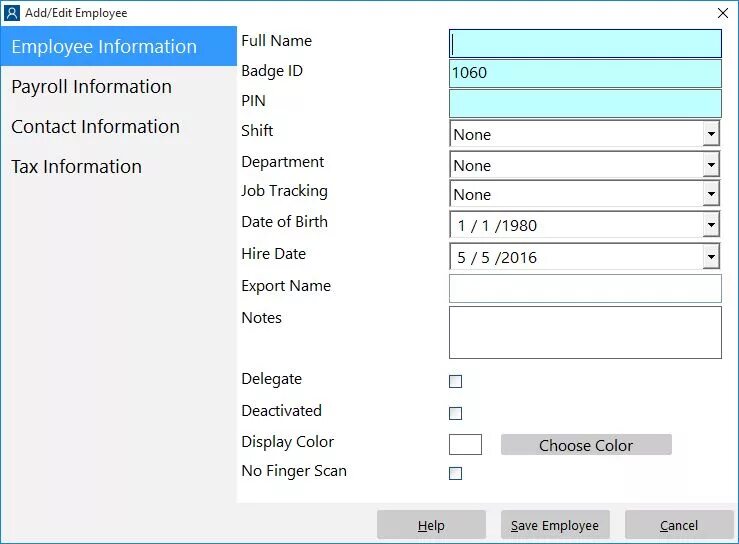
Task: Click inside the Notes text area
Action: (585, 332)
